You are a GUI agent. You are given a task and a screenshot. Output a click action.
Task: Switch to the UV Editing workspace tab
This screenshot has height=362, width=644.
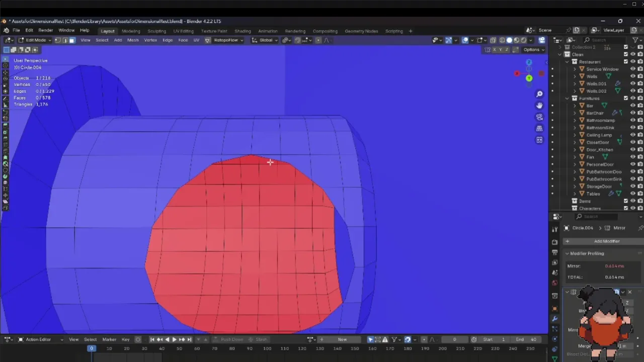[183, 31]
